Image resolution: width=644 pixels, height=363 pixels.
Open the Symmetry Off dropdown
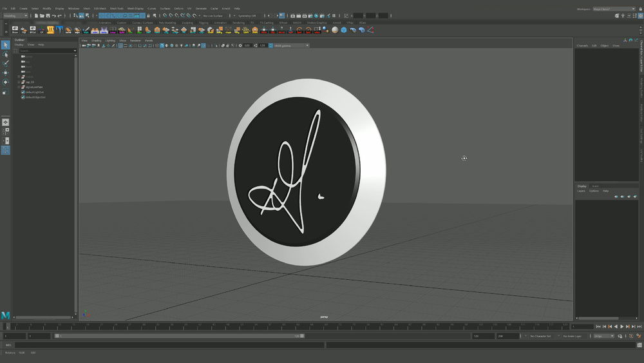tap(249, 15)
